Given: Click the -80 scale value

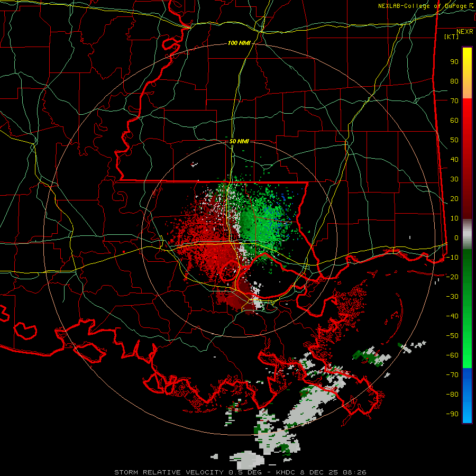Looking at the screenshot, I should coord(452,395).
